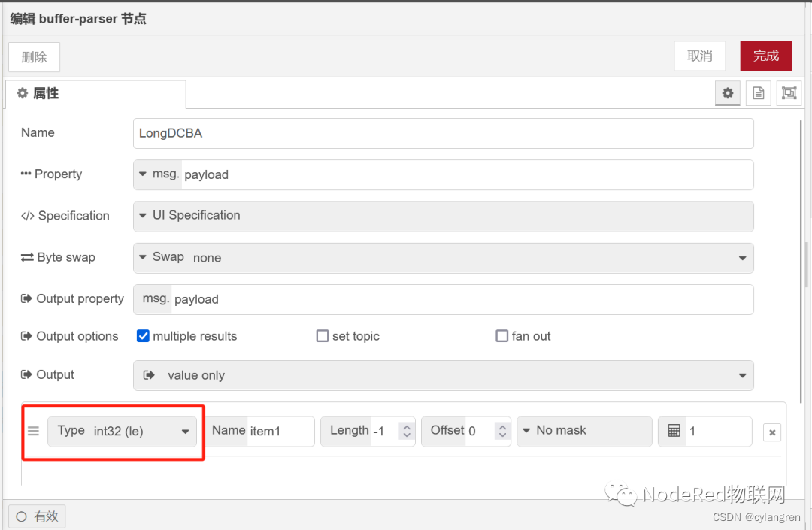Viewport: 812px width, 530px height.
Task: Click the 删除 delete button
Action: click(34, 57)
